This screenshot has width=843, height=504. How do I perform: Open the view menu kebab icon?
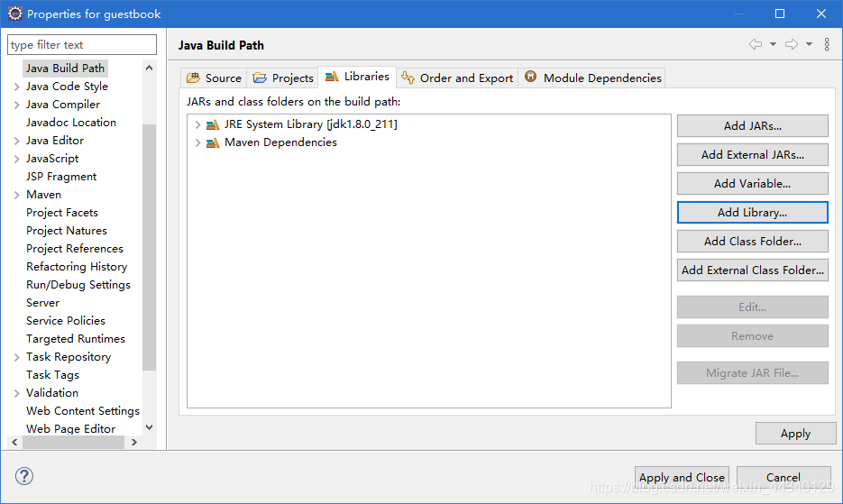pos(827,44)
